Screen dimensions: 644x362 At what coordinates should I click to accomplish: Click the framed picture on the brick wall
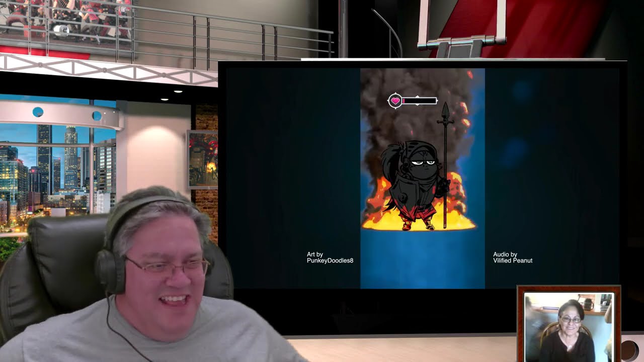[203, 159]
